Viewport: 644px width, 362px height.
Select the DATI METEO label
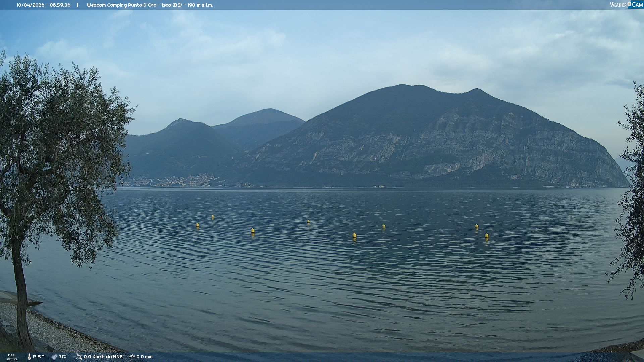click(x=12, y=357)
